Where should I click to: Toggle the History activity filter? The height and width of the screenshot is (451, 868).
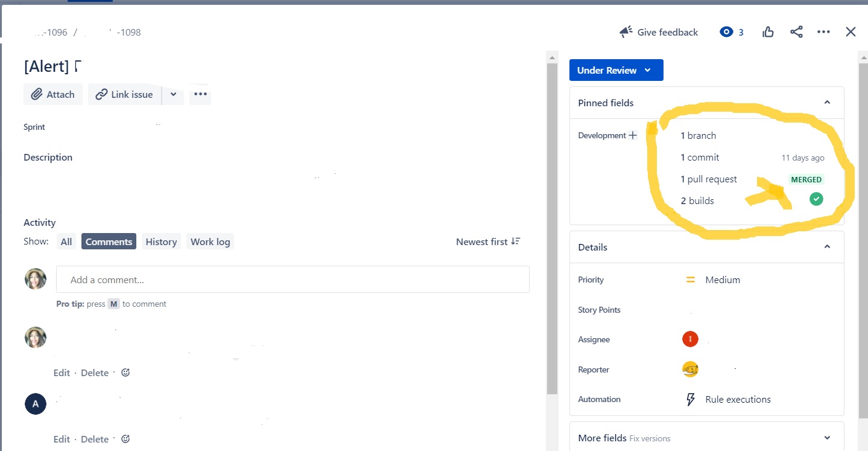click(x=160, y=241)
